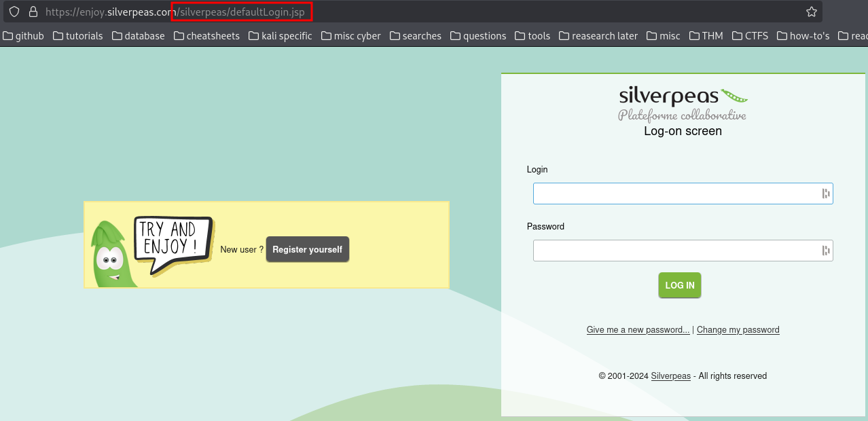Click the green LOG IN button
The width and height of the screenshot is (868, 421).
680,285
